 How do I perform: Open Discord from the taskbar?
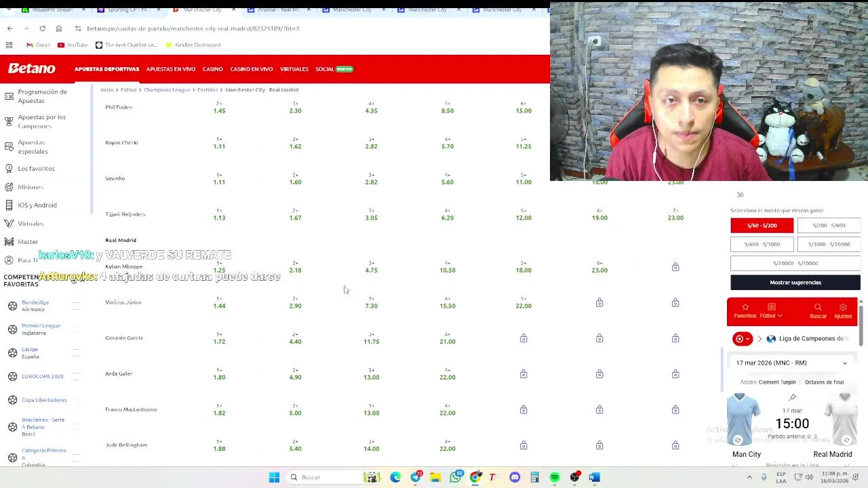pos(515,477)
